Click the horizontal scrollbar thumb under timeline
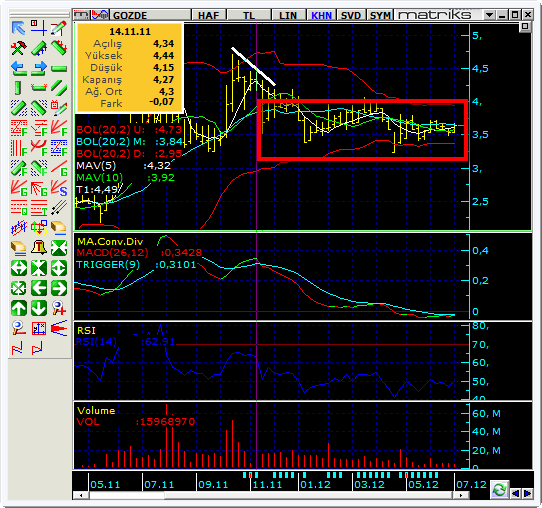Viewport: 542px width, 508px height. [127, 496]
